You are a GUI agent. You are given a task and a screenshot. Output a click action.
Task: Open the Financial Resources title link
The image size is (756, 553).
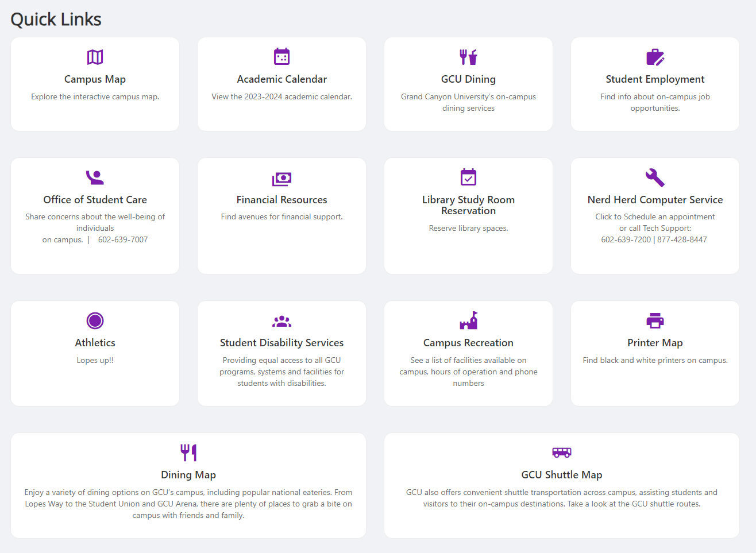pos(281,200)
